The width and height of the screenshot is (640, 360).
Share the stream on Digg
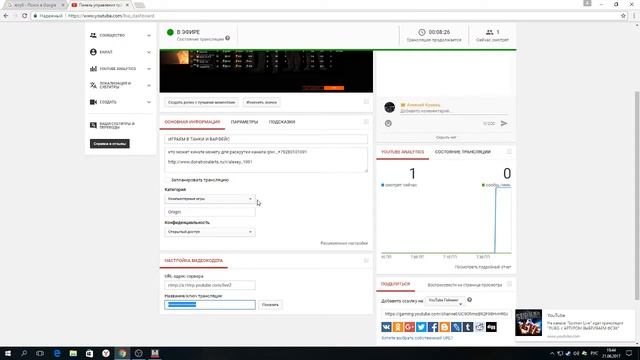pos(491,327)
